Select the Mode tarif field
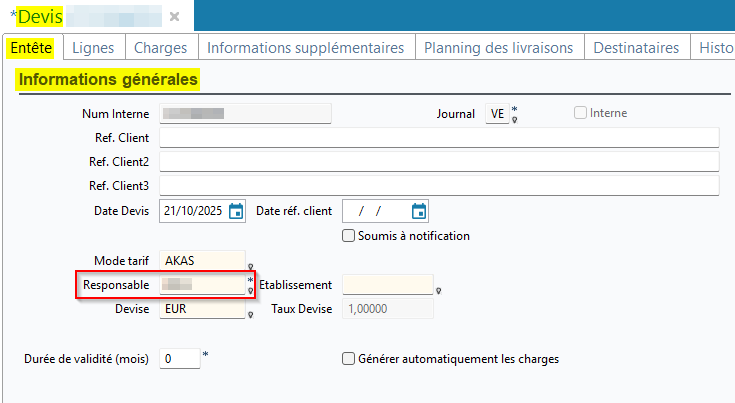This screenshot has width=735, height=403. tap(202, 260)
